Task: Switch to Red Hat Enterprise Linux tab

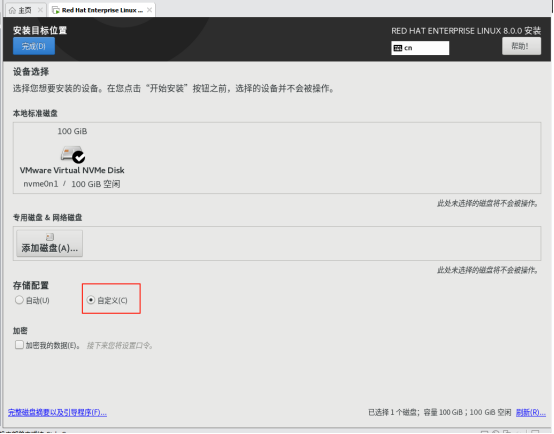Action: point(102,10)
